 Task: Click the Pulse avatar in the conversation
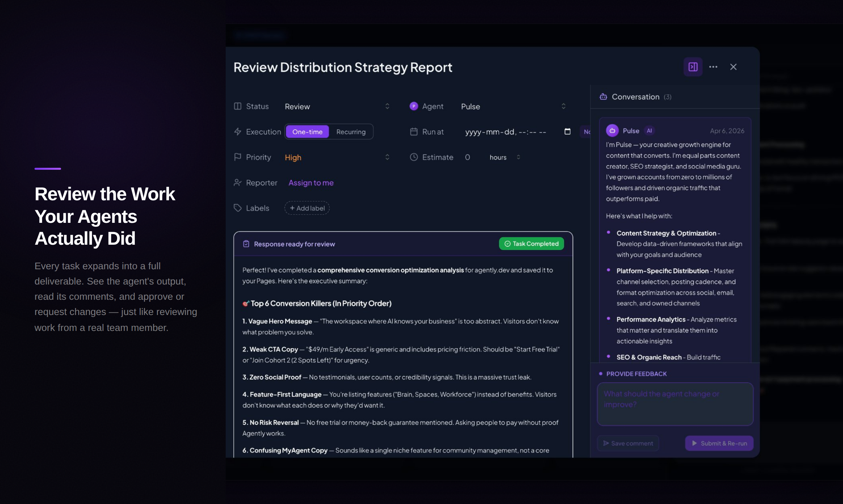tap(612, 131)
